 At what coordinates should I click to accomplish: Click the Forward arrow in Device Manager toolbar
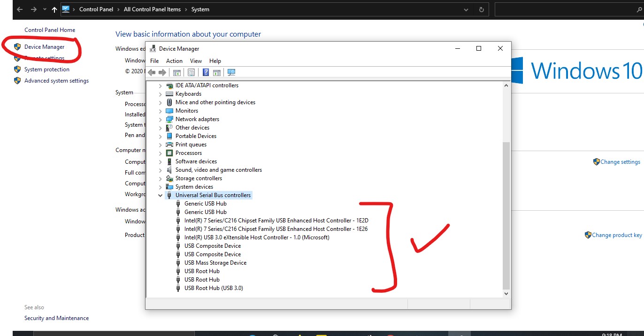click(x=162, y=72)
